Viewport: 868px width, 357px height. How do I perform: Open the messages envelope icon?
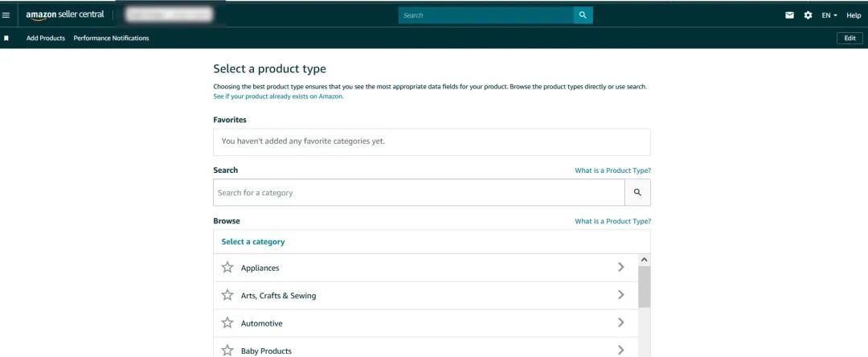pos(790,15)
